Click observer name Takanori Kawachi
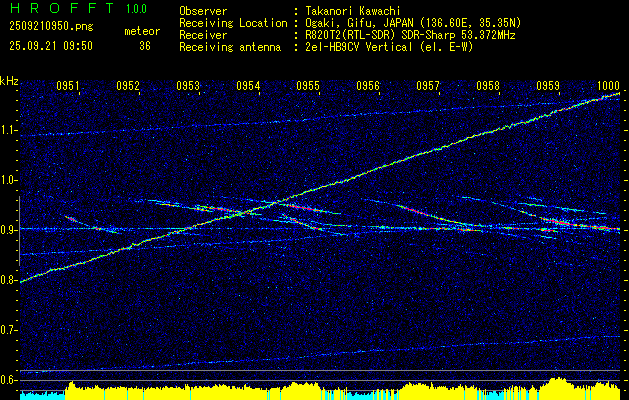This screenshot has width=629, height=400. pos(353,11)
